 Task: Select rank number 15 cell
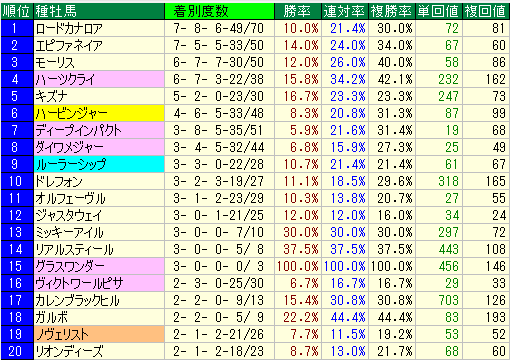17,266
